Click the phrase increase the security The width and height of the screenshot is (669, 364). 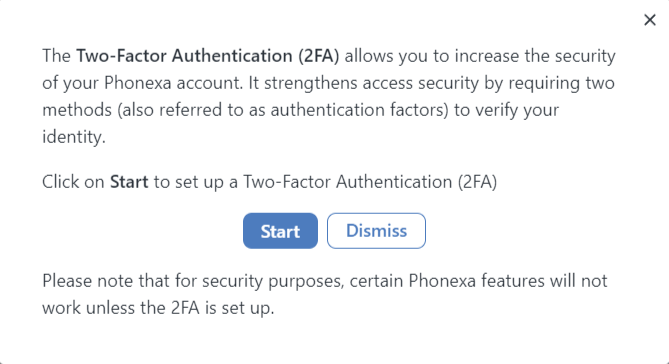click(535, 56)
